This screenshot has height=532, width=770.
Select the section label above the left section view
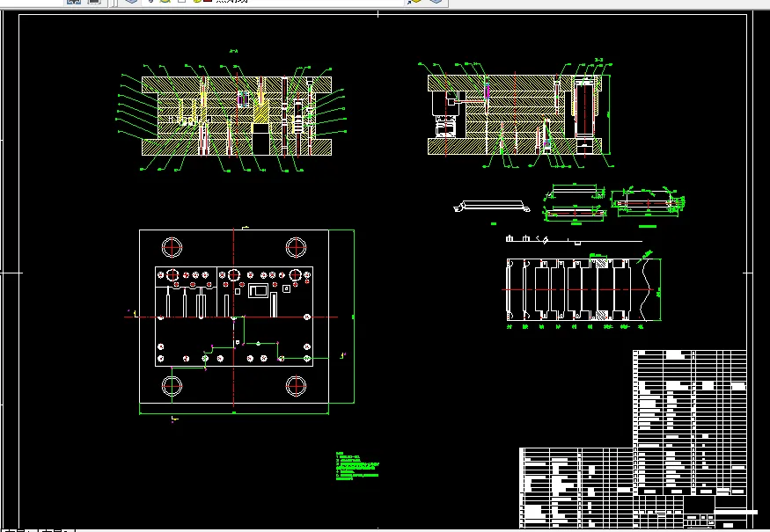tap(234, 50)
